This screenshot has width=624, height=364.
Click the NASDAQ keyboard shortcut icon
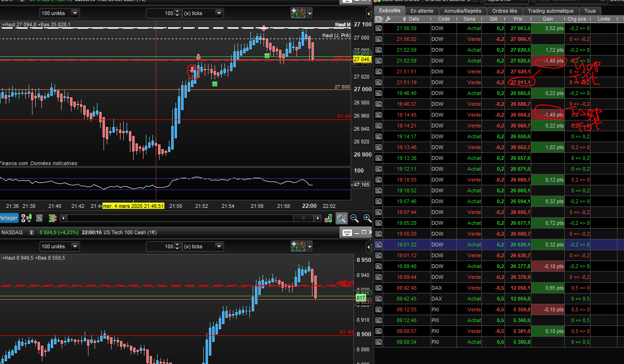(347, 232)
